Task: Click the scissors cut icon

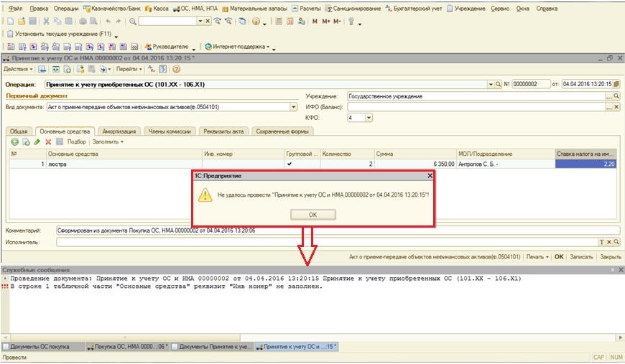Action: (x=46, y=21)
